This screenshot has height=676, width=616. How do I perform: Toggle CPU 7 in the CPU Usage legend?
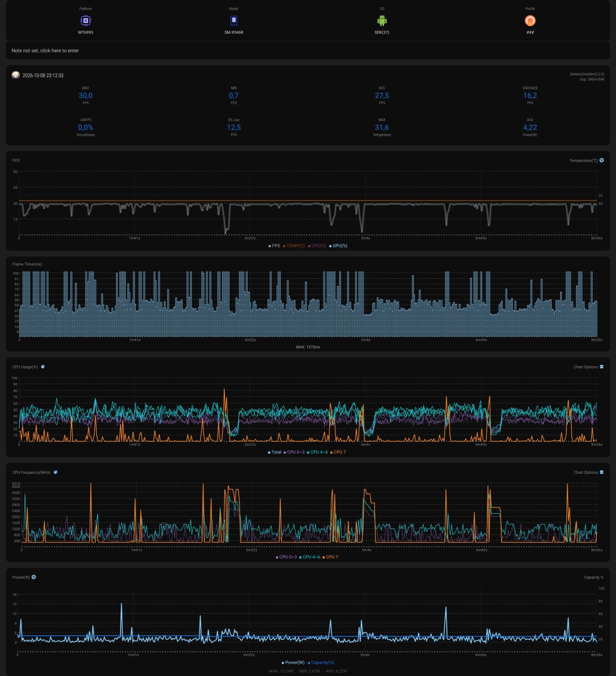pos(338,452)
